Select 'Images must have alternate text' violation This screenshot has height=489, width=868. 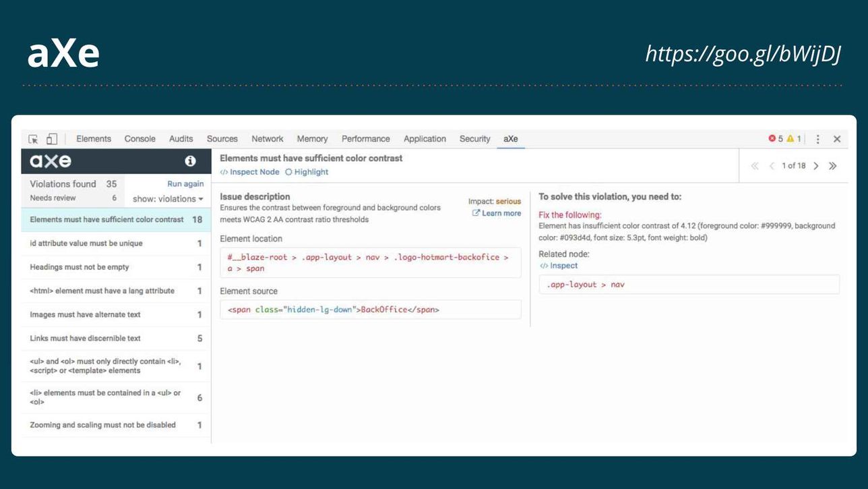[x=116, y=315]
